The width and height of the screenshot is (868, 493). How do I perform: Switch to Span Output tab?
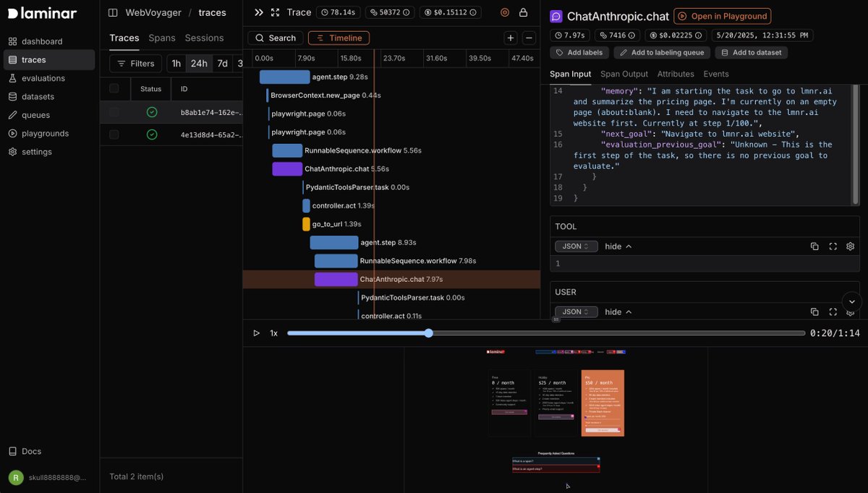[624, 74]
